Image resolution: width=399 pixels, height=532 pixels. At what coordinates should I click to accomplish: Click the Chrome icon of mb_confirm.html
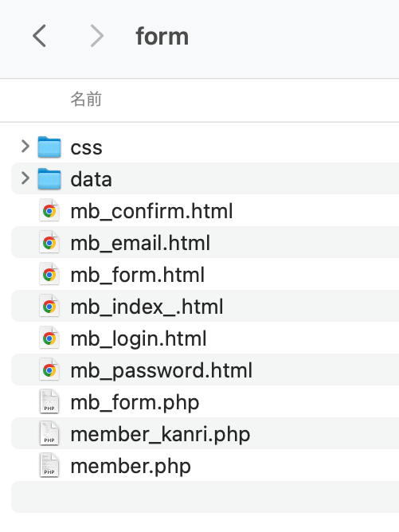click(x=49, y=210)
